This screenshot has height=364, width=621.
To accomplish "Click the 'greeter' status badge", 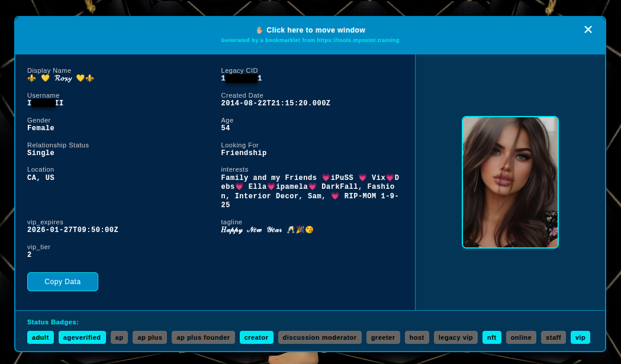I will click(x=383, y=337).
